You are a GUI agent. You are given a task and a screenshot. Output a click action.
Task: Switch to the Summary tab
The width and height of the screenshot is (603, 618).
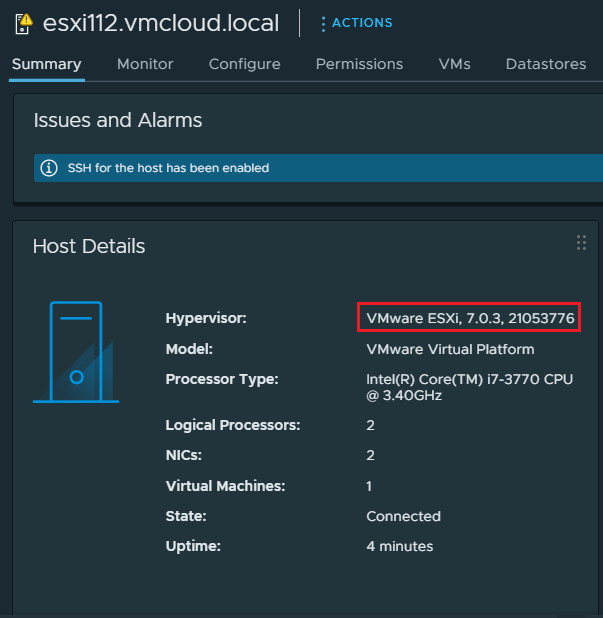pyautogui.click(x=46, y=64)
